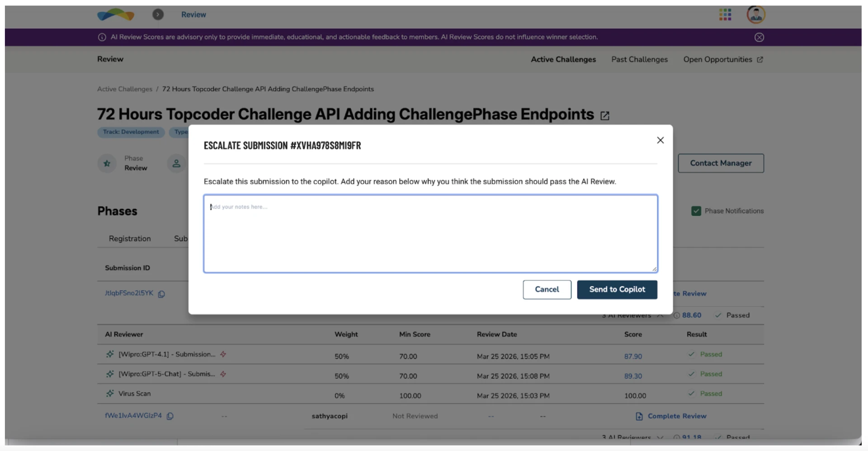
Task: Cancel the escalation dialog
Action: tap(547, 290)
